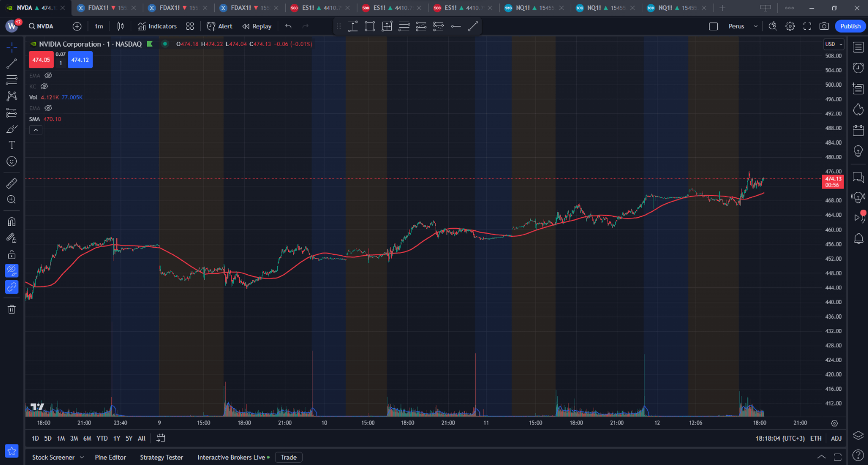Click the Trade button

289,457
